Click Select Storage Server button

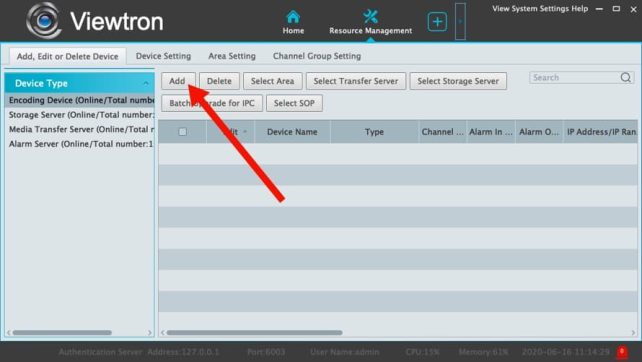click(x=458, y=81)
